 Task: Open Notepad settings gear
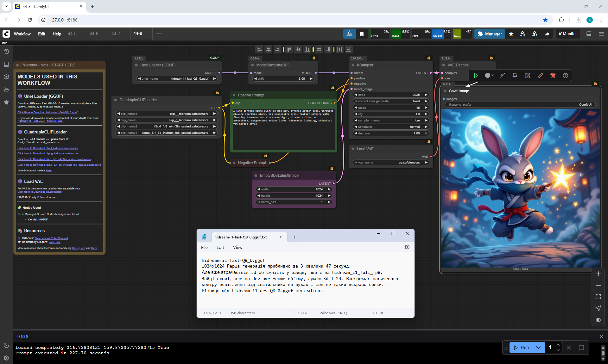click(x=407, y=247)
